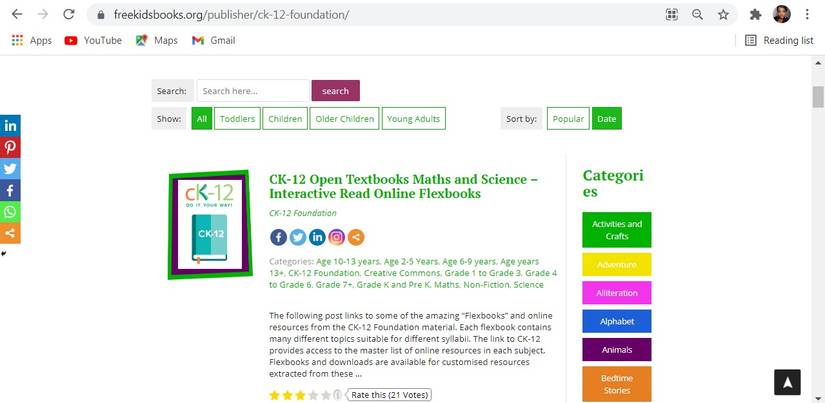The height and width of the screenshot is (403, 825).
Task: Click the zoom magnifier icon in address bar
Action: [698, 15]
